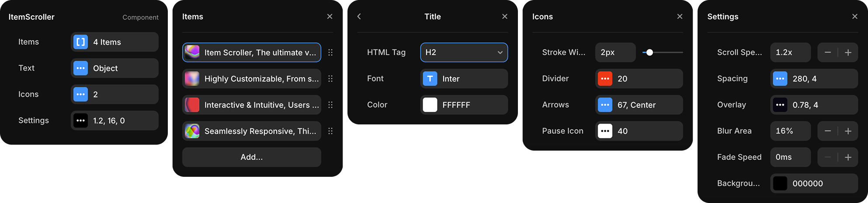This screenshot has width=868, height=203.
Task: Expand the Settings 1.2, 16, 0 property
Action: 115,120
